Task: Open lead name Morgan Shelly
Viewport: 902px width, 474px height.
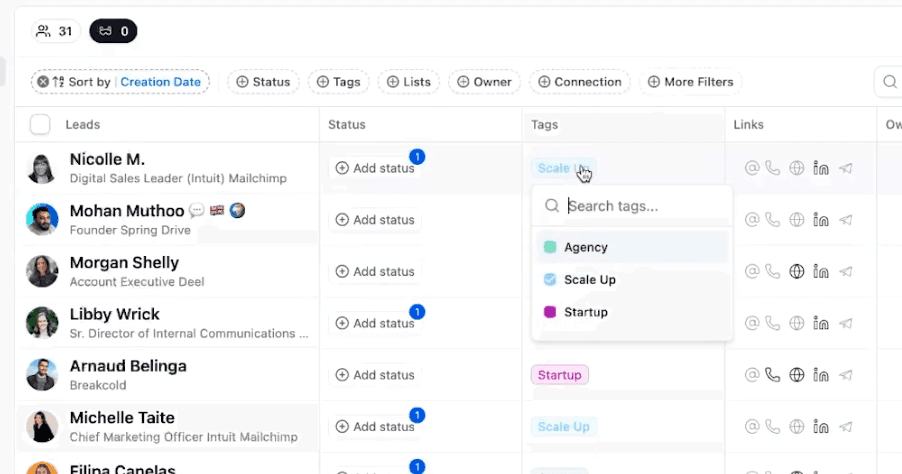Action: click(124, 263)
